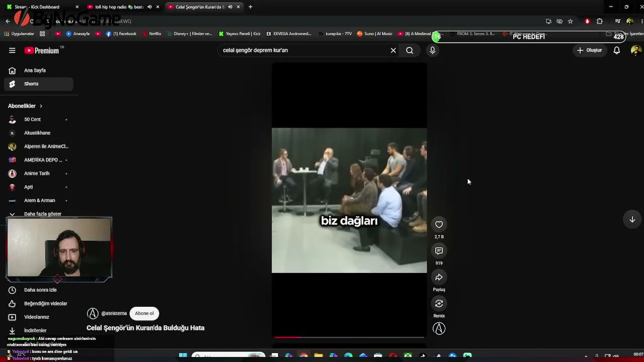Pause the Short by clicking the video

pos(349,200)
